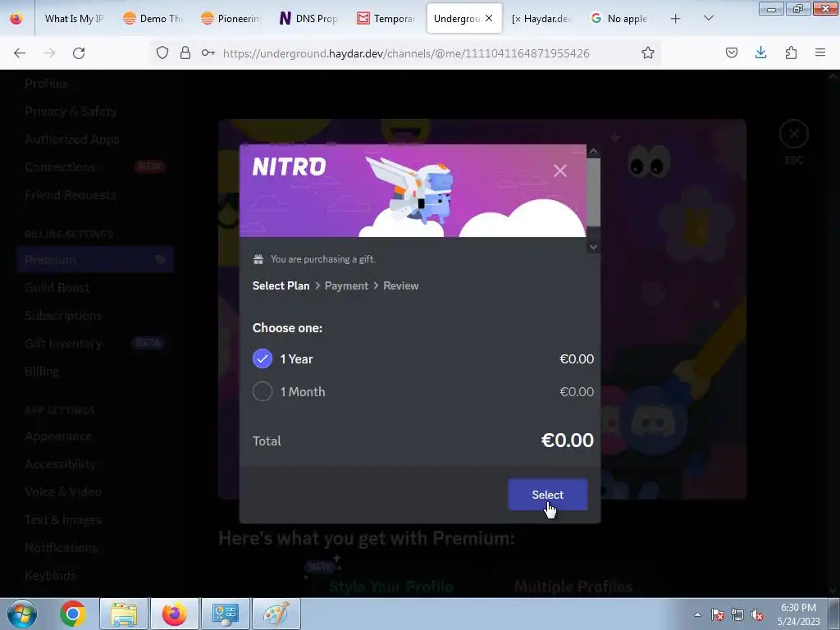Click the Firefox taskbar icon
This screenshot has height=630, width=840.
(175, 614)
